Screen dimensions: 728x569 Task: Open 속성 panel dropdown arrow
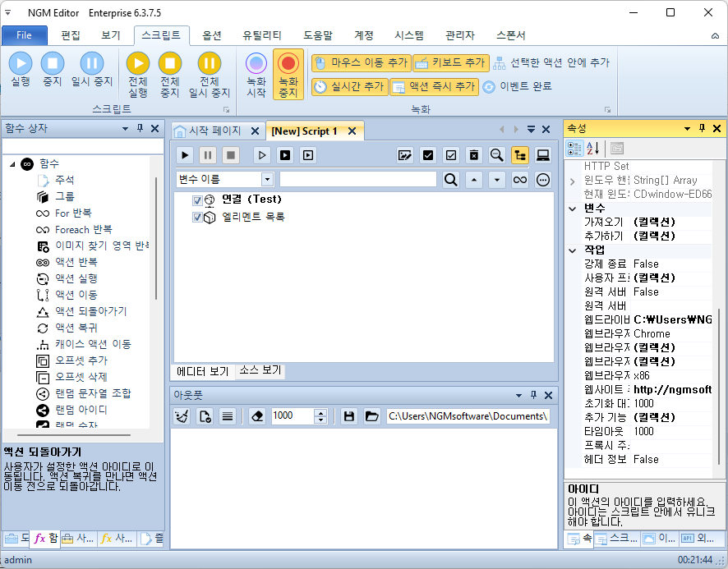click(687, 129)
